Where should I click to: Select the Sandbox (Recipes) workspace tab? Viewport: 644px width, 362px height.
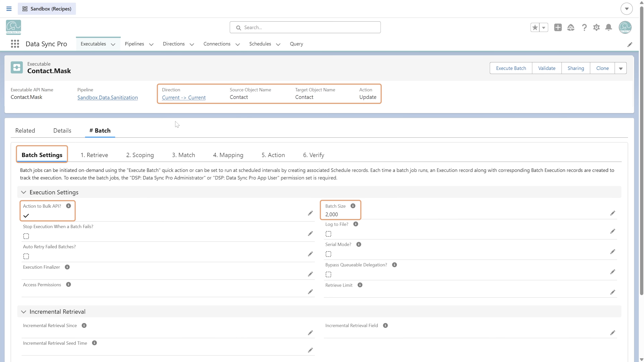click(x=47, y=9)
